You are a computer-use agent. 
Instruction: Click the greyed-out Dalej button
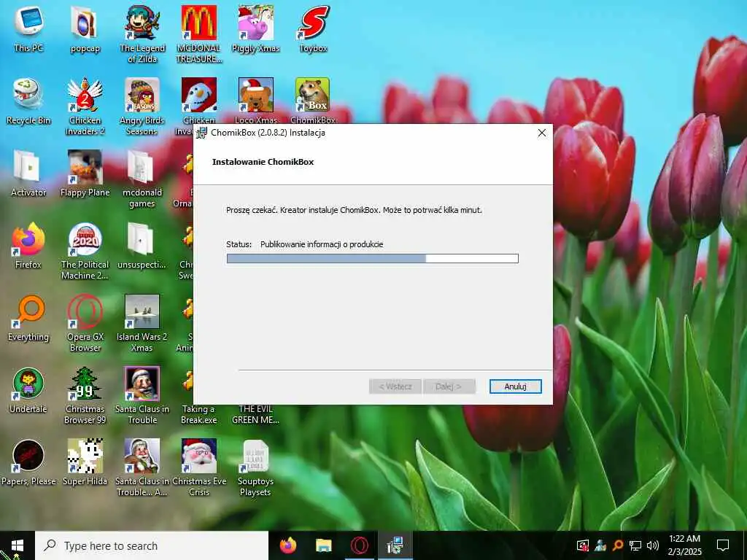click(x=449, y=386)
